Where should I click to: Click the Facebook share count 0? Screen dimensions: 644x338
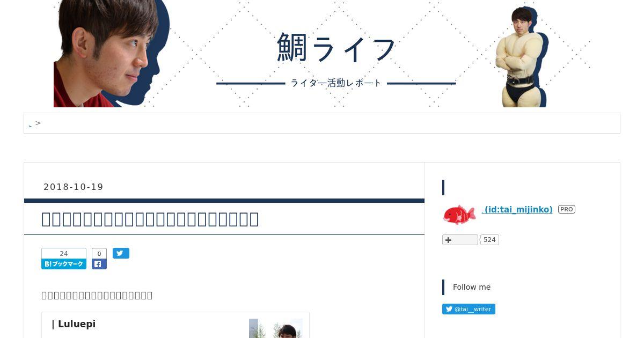pyautogui.click(x=99, y=254)
